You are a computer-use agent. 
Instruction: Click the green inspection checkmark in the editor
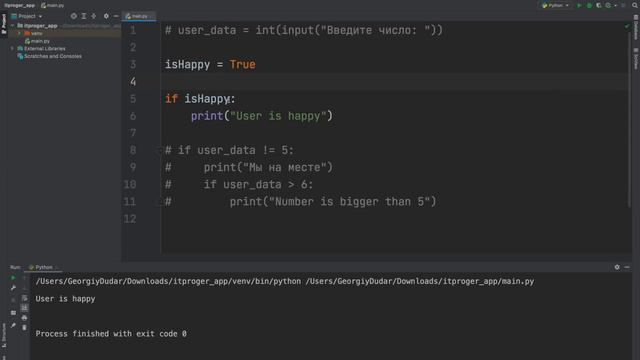tap(627, 27)
